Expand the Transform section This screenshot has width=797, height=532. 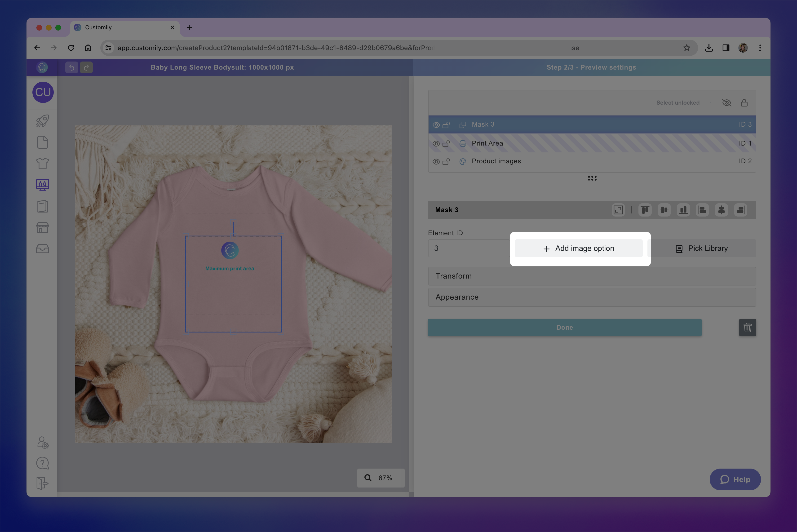(x=592, y=276)
